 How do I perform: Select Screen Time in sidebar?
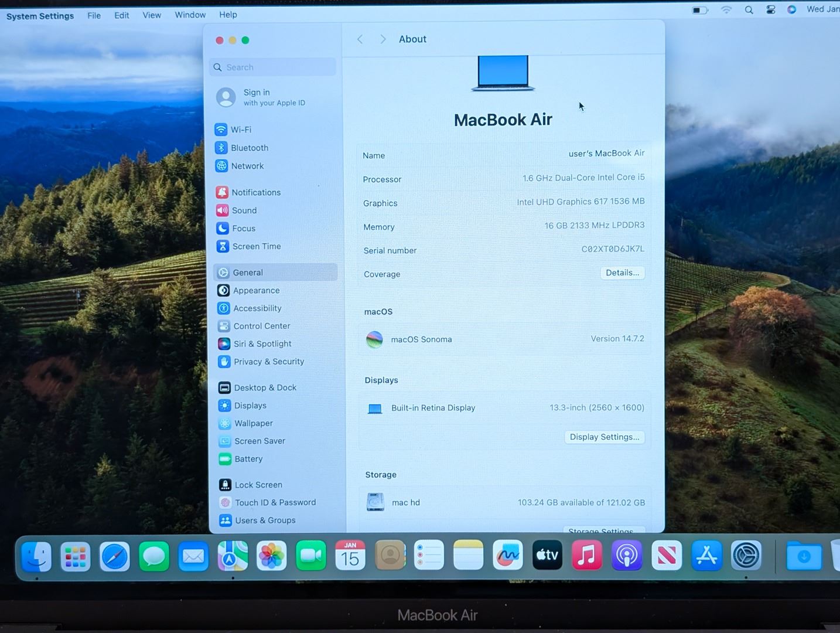(256, 246)
